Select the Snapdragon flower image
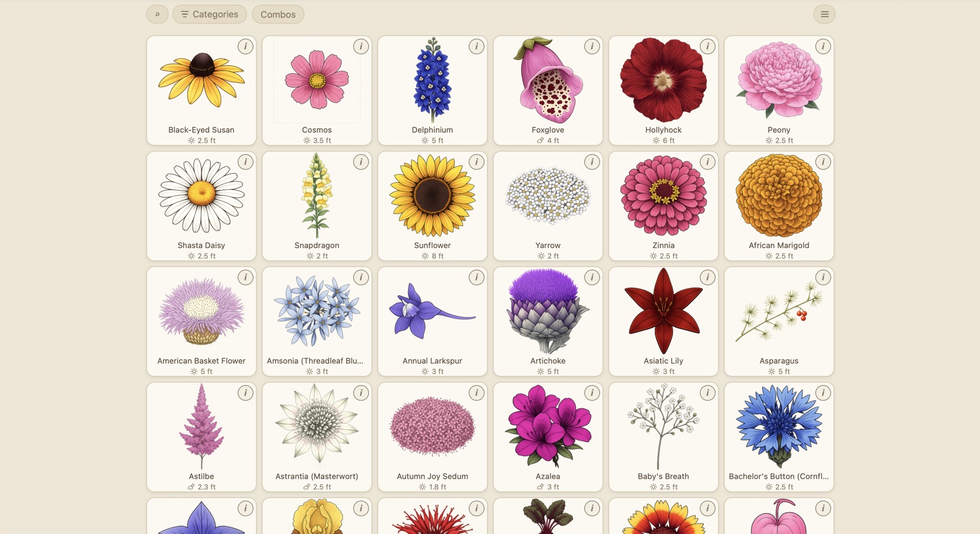This screenshot has width=980, height=534. click(317, 195)
